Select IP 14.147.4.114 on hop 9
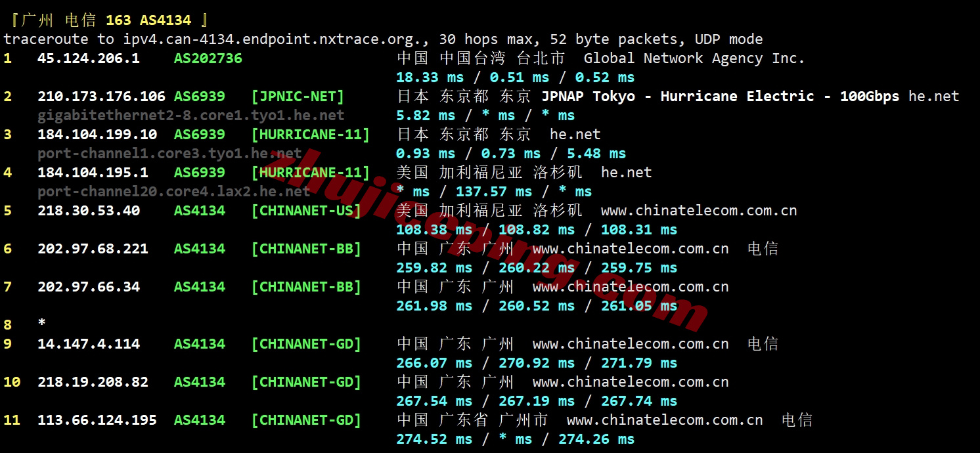This screenshot has width=980, height=453. pos(89,343)
